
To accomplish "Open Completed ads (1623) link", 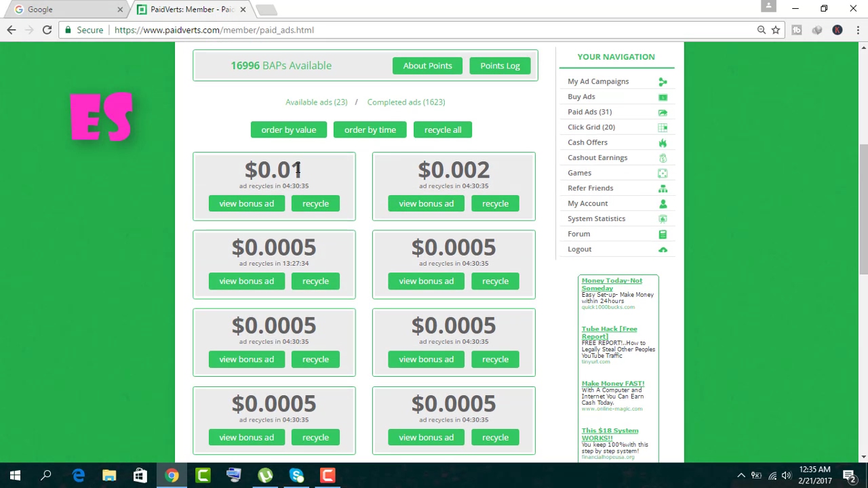I will tap(406, 102).
